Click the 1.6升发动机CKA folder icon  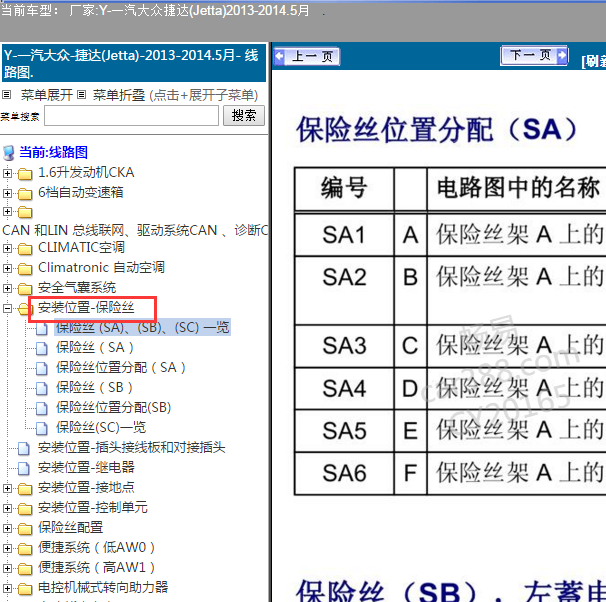(25, 174)
